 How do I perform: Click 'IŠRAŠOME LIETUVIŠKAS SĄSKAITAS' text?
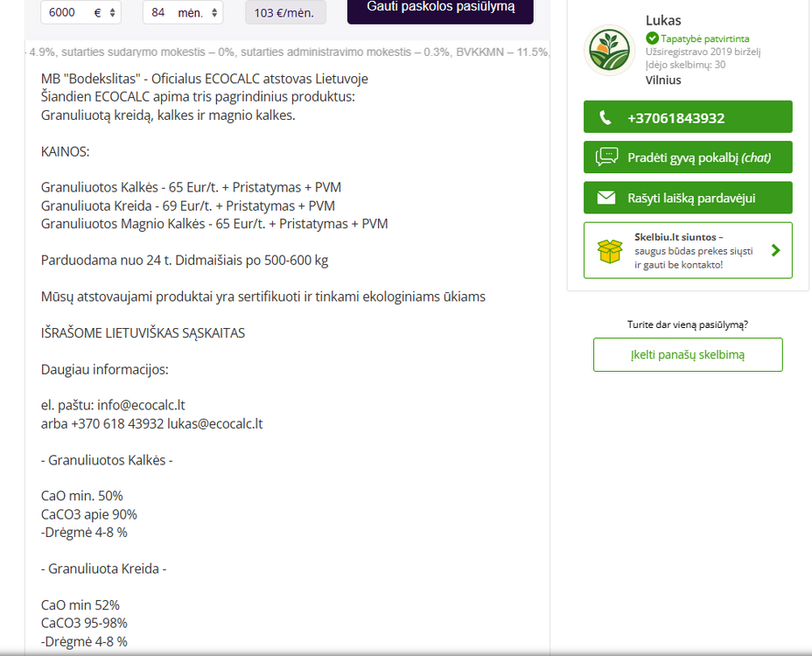pos(143,333)
